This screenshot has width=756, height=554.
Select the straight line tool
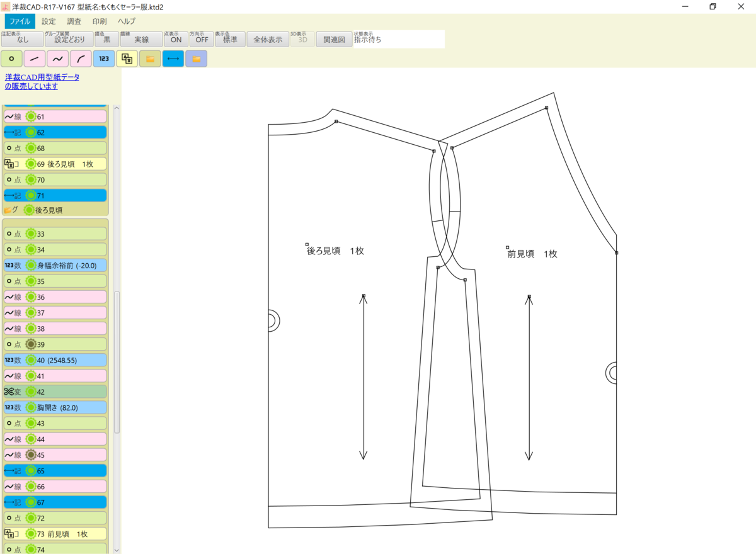pos(35,59)
